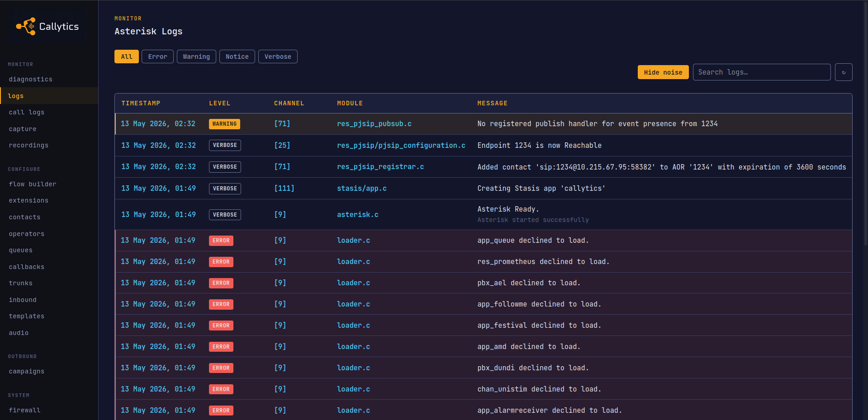Click the TIMESTAMP column header
Screen dimensions: 868x420
pyautogui.click(x=141, y=103)
